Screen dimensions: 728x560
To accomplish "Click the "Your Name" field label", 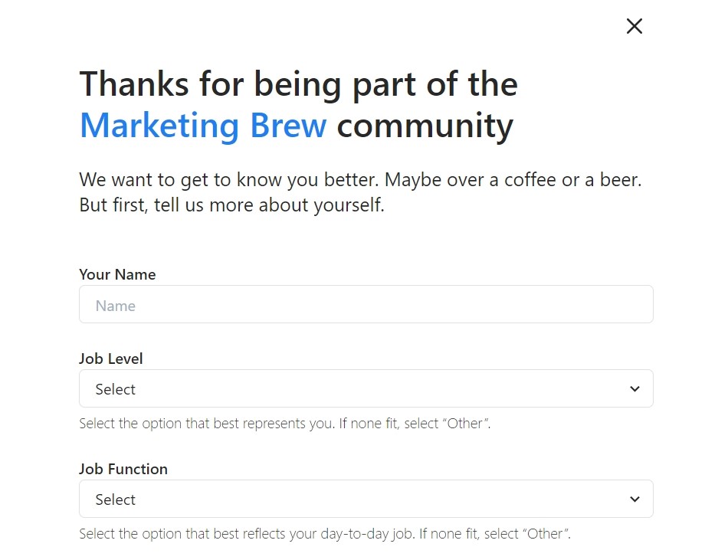I will coord(117,274).
